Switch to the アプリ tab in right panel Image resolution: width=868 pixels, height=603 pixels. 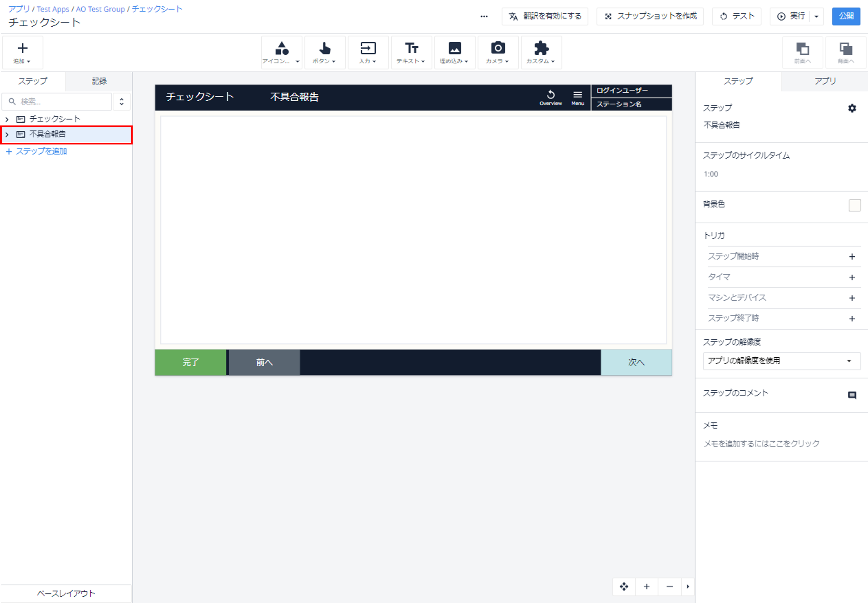coord(825,81)
